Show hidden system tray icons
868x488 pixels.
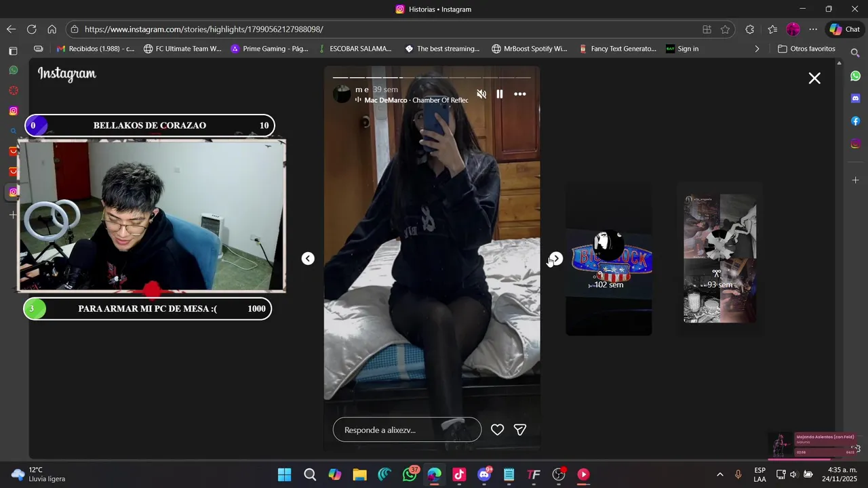coord(719,474)
